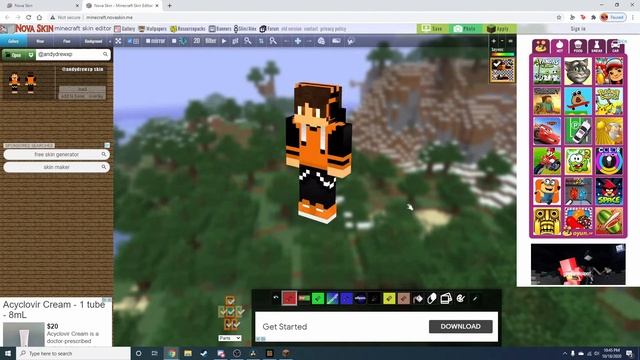Open the Windows Start menu

8,353
